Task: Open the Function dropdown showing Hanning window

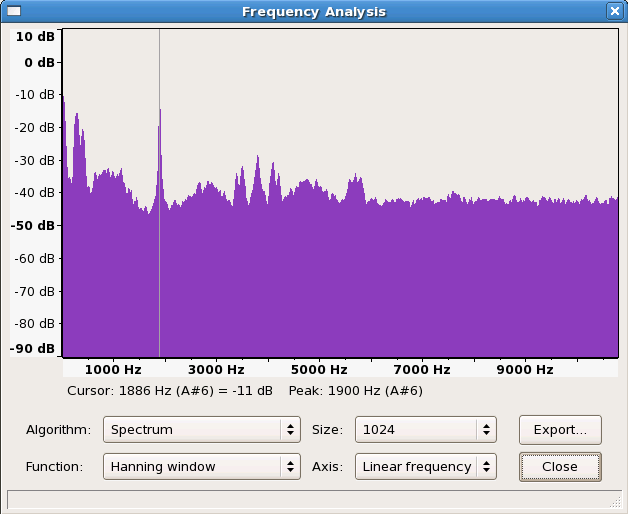Action: pos(201,466)
